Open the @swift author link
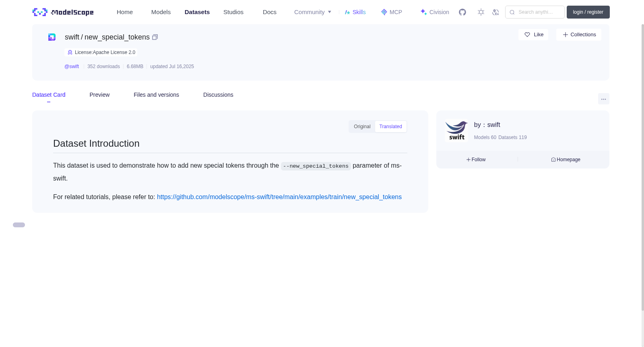The width and height of the screenshot is (644, 347). 72,66
